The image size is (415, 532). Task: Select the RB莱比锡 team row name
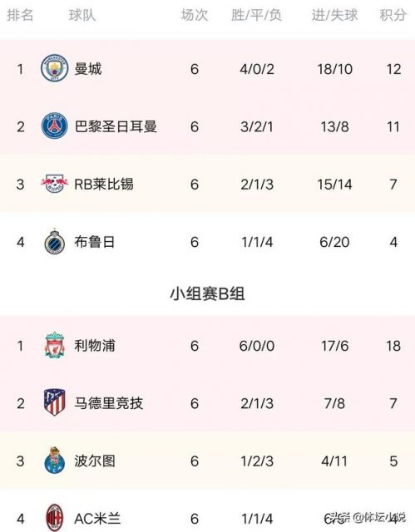point(104,185)
